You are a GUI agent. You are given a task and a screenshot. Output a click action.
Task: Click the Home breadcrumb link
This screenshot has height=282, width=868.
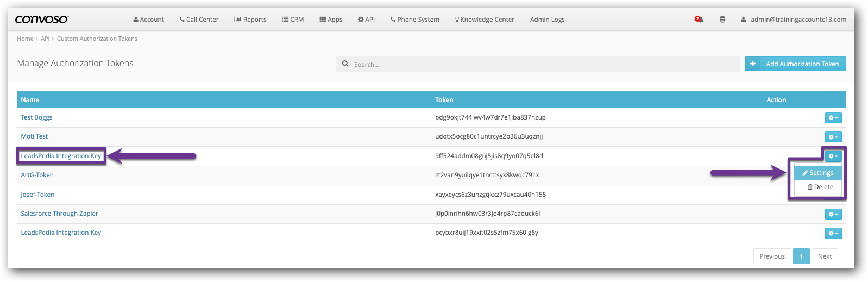point(25,39)
